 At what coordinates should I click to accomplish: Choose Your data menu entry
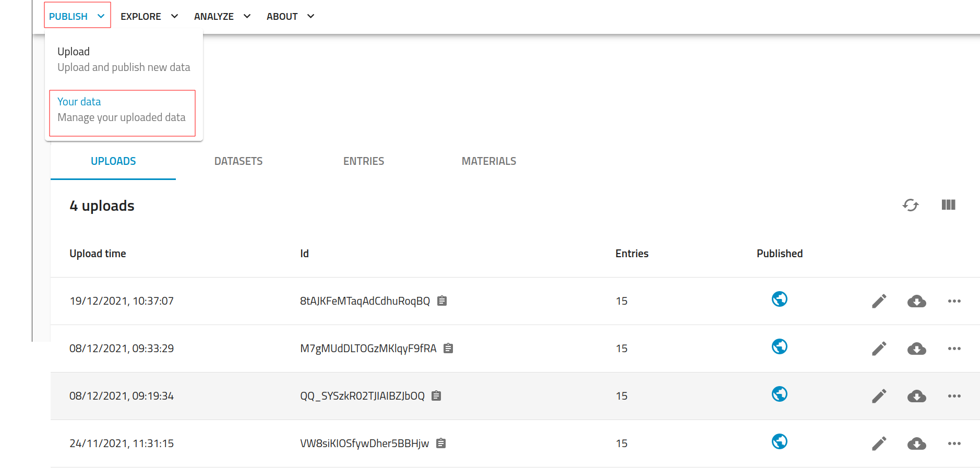coord(122,110)
